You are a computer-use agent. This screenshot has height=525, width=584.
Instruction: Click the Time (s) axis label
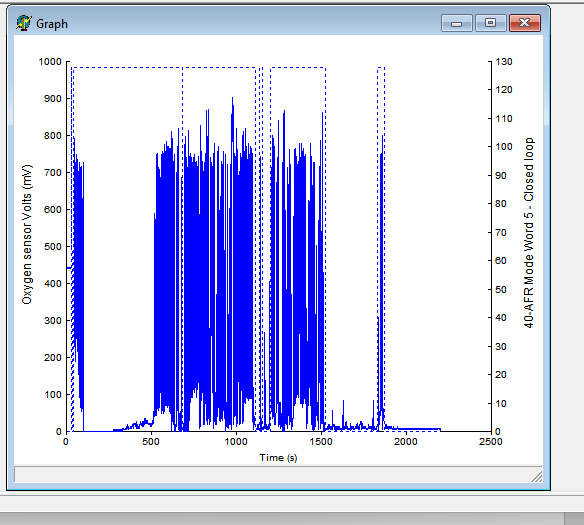278,458
